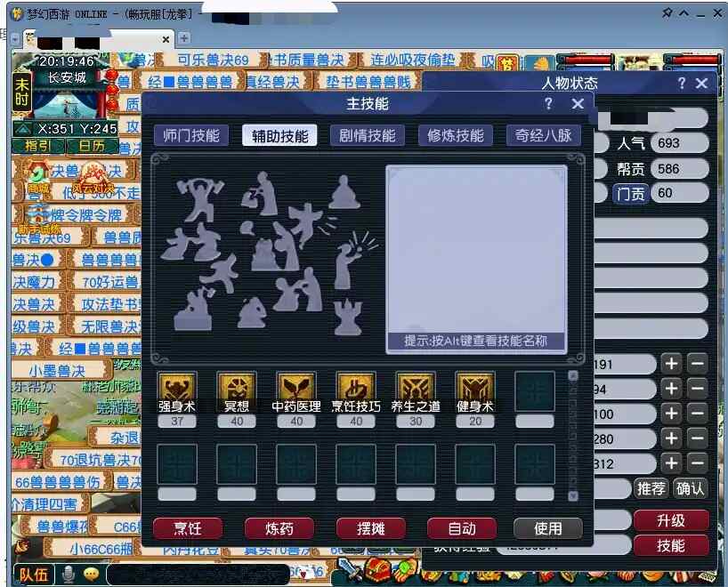Switch to 修炼技能 tab
The width and height of the screenshot is (728, 587).
tap(456, 135)
